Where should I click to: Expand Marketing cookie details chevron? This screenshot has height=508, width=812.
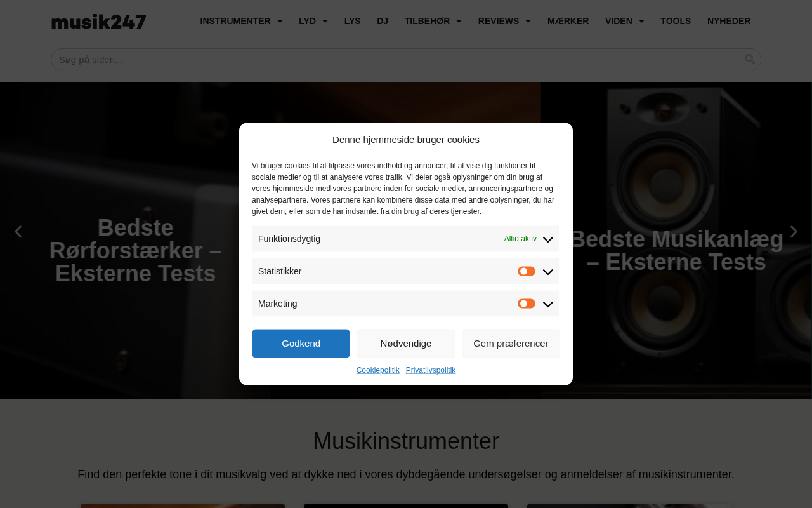click(x=548, y=304)
